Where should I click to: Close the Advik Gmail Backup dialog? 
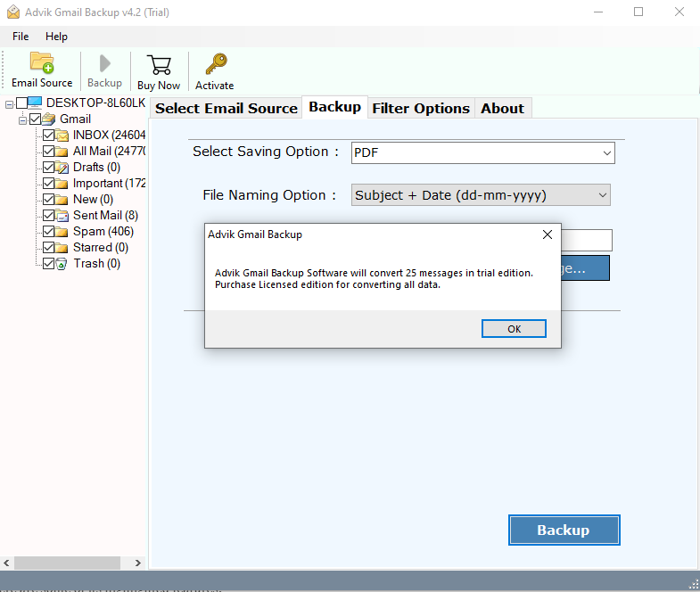[x=548, y=234]
